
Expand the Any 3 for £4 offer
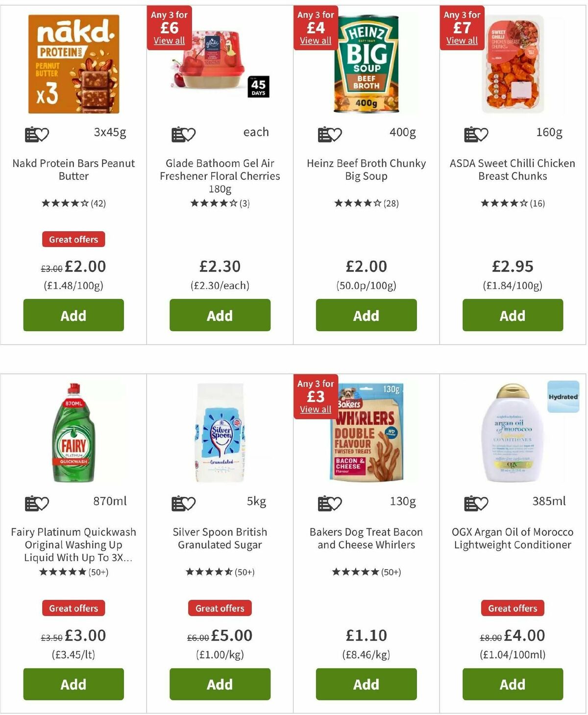tap(315, 41)
